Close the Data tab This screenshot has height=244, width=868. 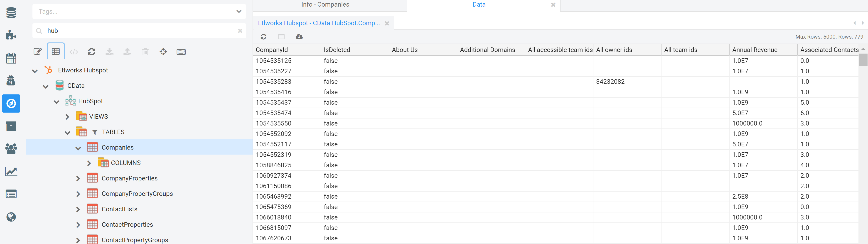553,5
